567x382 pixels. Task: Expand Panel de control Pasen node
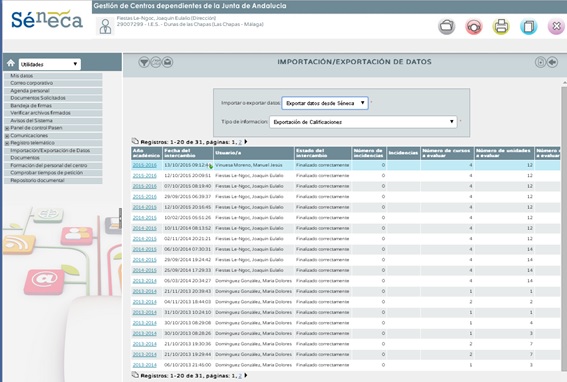click(7, 128)
